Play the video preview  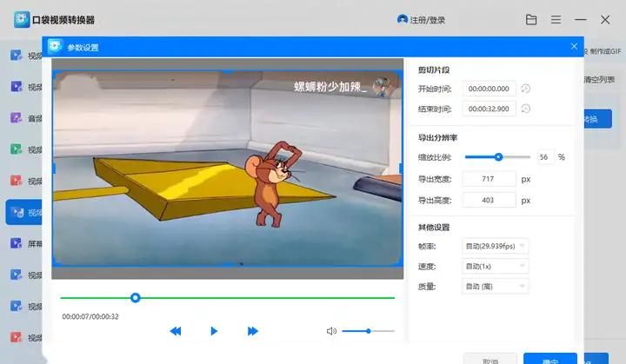click(214, 331)
